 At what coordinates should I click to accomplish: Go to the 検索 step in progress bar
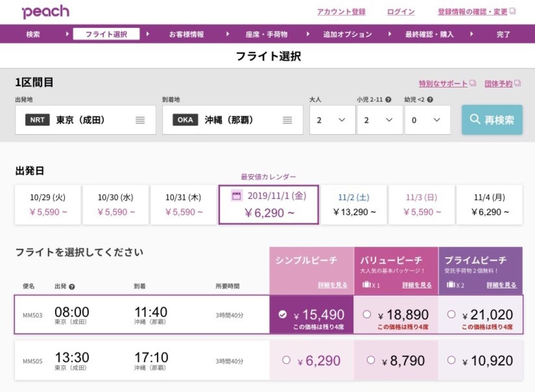pos(33,34)
